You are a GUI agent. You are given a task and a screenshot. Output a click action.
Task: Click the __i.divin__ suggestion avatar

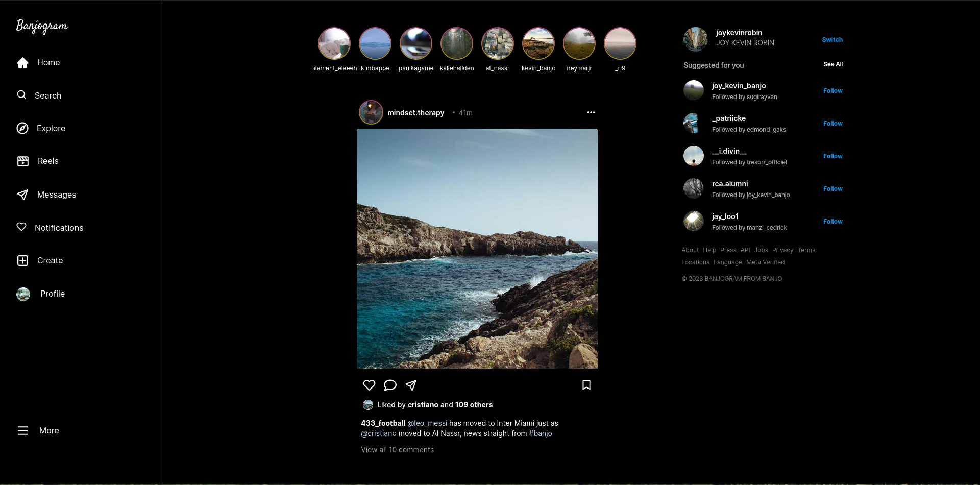[x=694, y=156]
